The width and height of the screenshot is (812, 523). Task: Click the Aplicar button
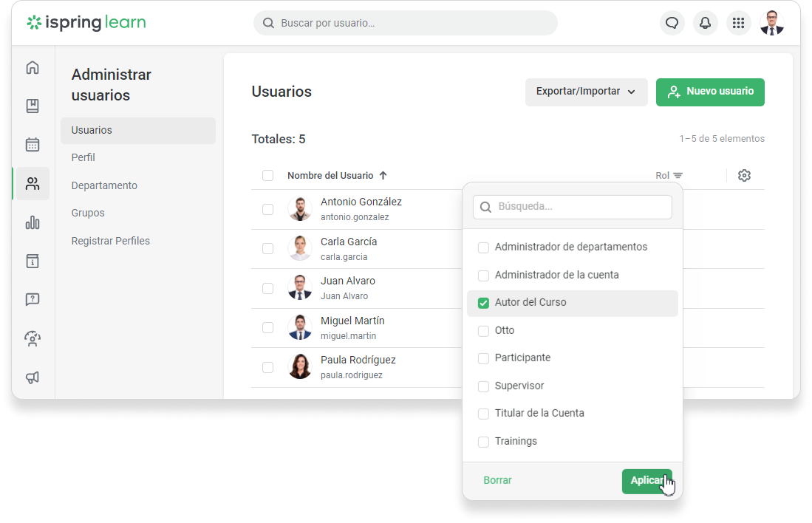646,480
